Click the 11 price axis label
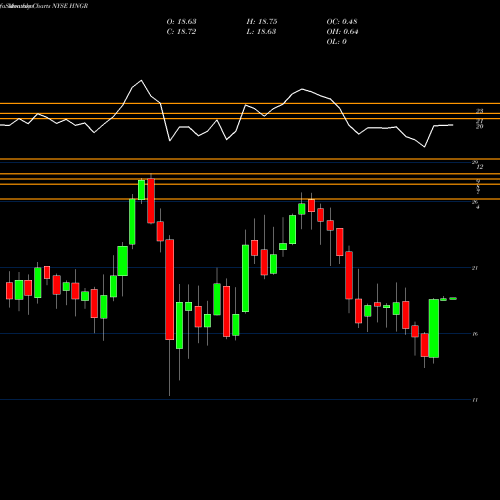 click(475, 400)
